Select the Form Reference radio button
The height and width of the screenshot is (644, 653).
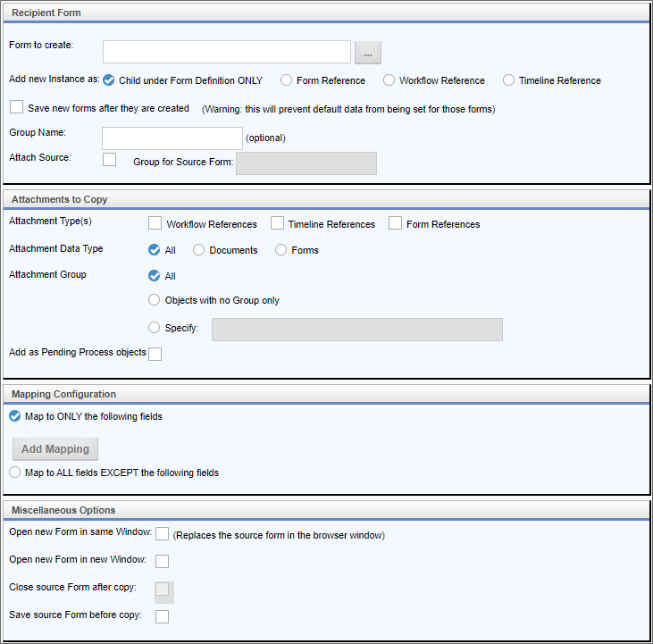pyautogui.click(x=287, y=80)
